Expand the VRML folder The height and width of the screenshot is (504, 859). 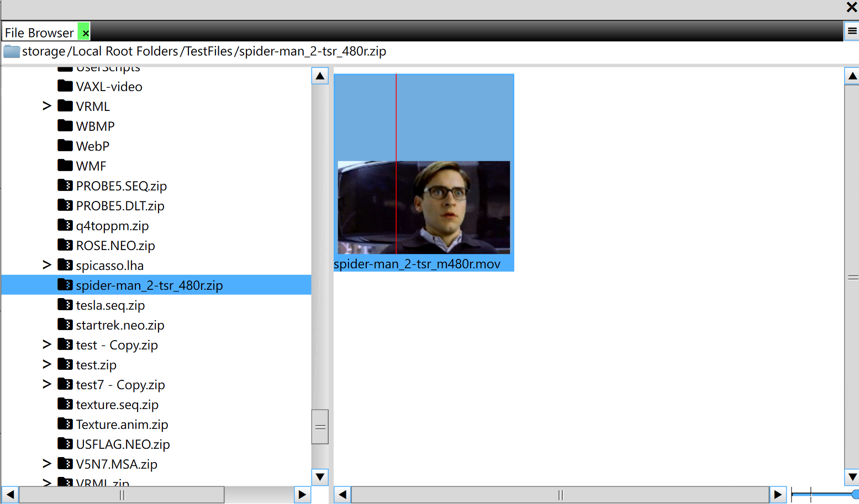[x=47, y=106]
